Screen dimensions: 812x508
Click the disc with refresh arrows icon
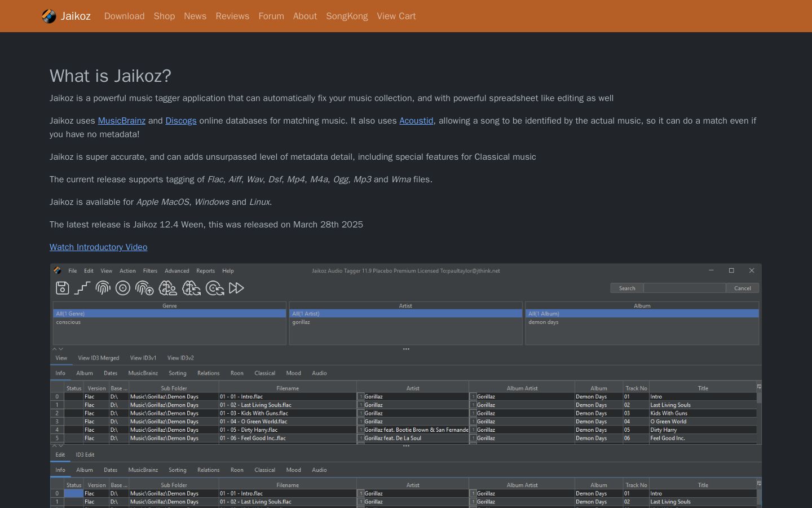tap(215, 288)
